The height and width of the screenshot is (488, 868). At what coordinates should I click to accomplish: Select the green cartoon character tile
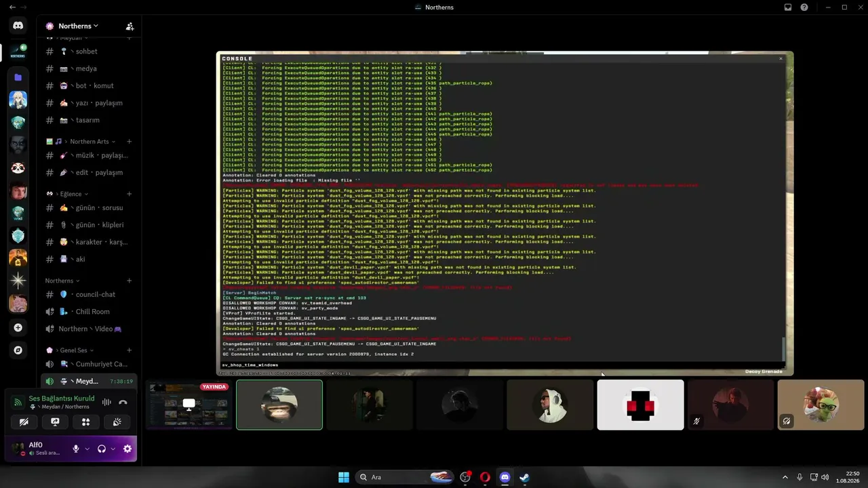coord(821,405)
